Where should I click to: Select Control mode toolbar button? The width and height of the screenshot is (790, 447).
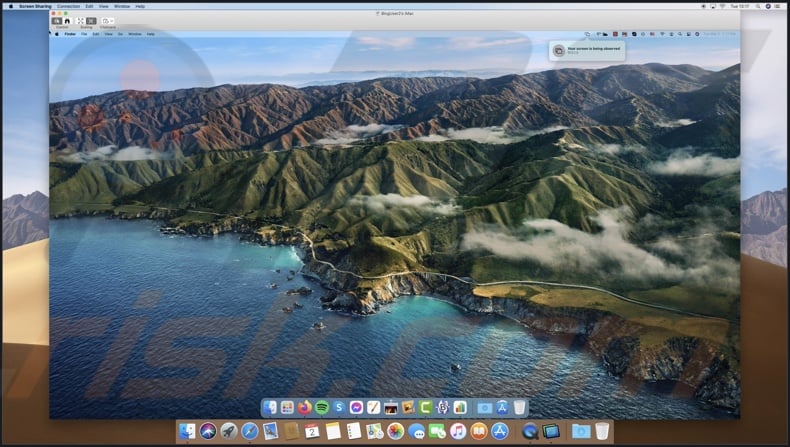pos(57,21)
